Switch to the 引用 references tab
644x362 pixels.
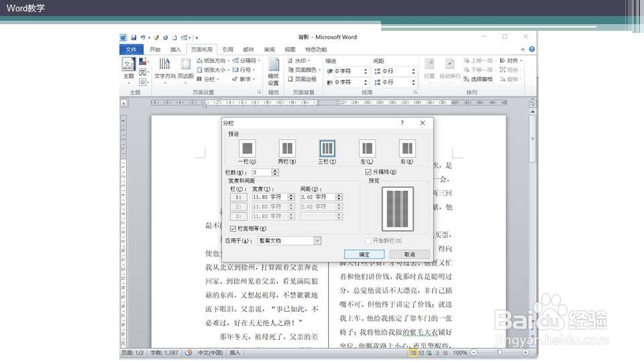227,49
